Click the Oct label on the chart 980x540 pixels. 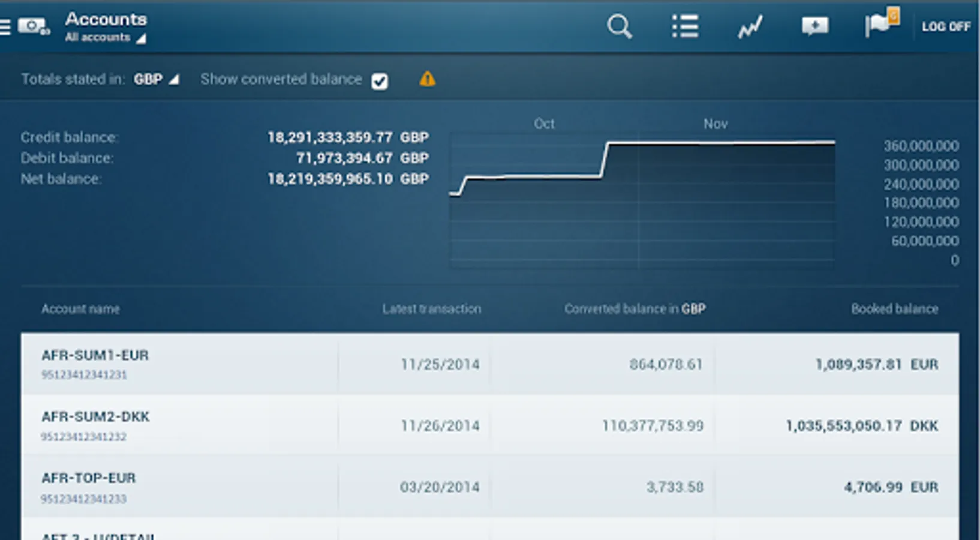coord(544,124)
